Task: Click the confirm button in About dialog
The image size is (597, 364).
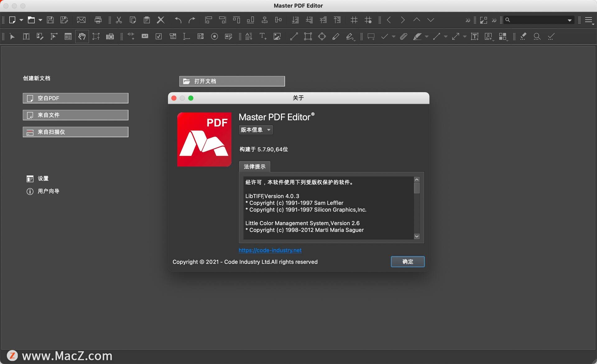Action: point(408,262)
